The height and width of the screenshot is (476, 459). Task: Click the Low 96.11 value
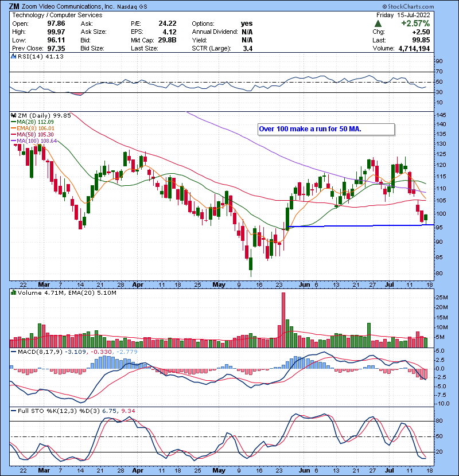pyautogui.click(x=56, y=40)
